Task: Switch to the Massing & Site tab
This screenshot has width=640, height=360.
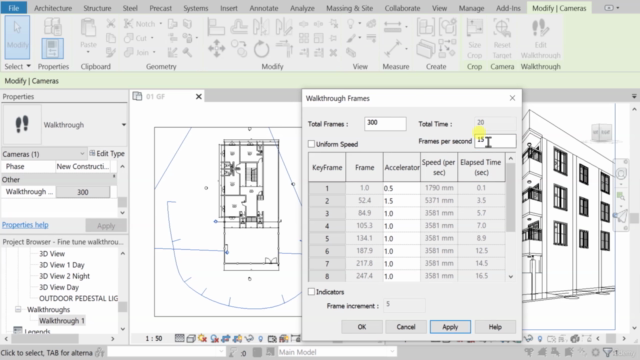Action: 349,8
